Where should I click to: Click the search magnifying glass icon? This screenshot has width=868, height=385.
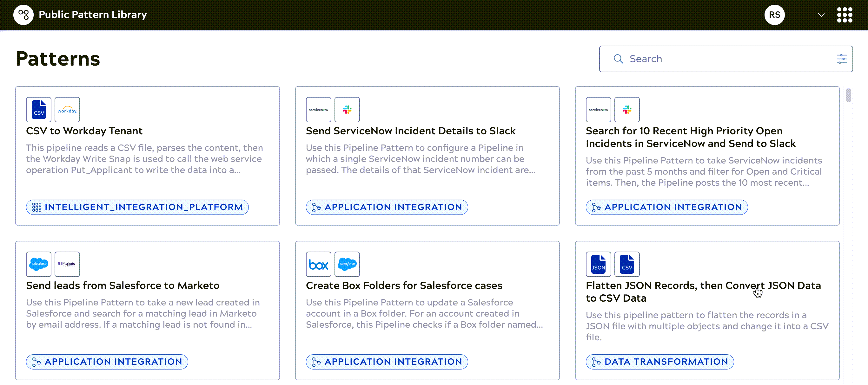(618, 59)
